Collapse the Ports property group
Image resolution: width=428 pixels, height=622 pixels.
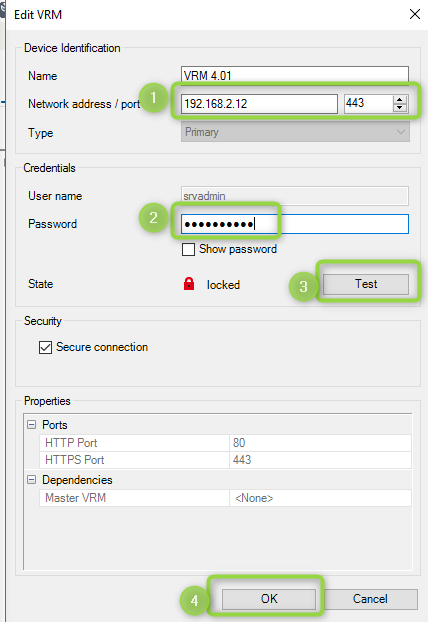click(x=31, y=425)
